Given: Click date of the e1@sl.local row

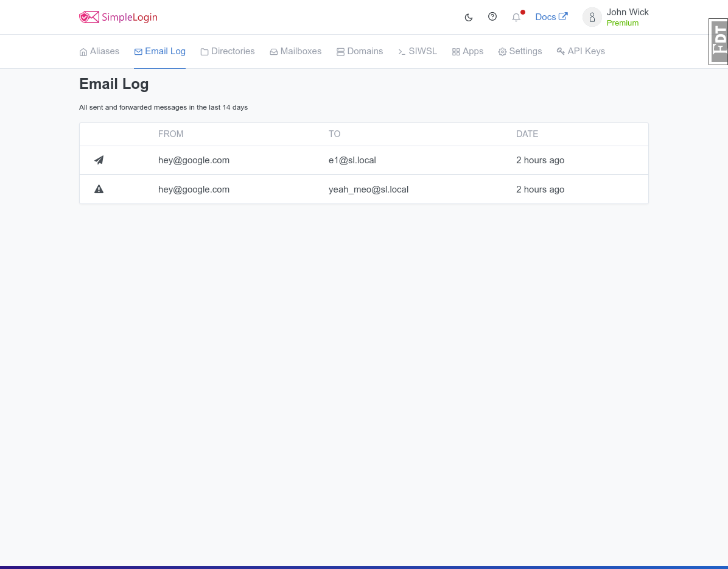Looking at the screenshot, I should [x=541, y=160].
